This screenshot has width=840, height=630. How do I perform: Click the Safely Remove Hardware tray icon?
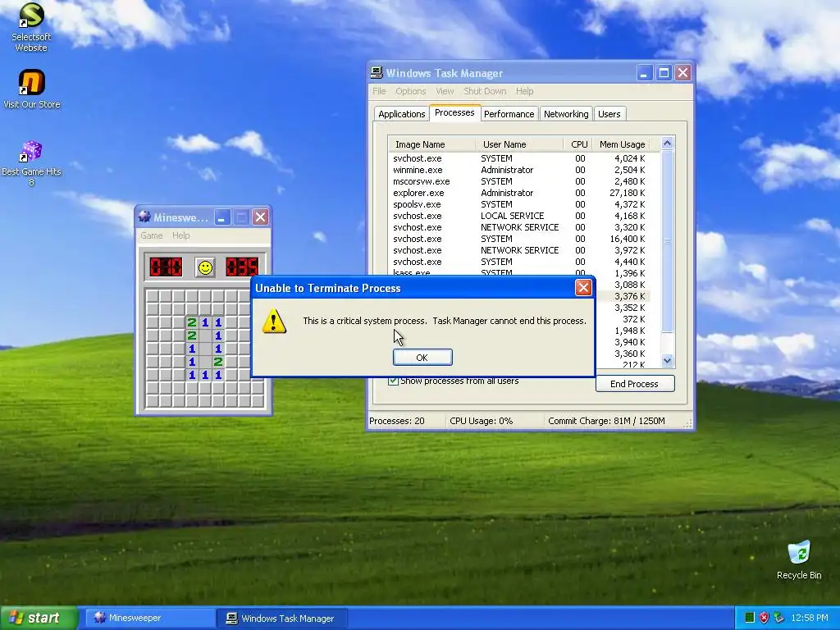(778, 618)
